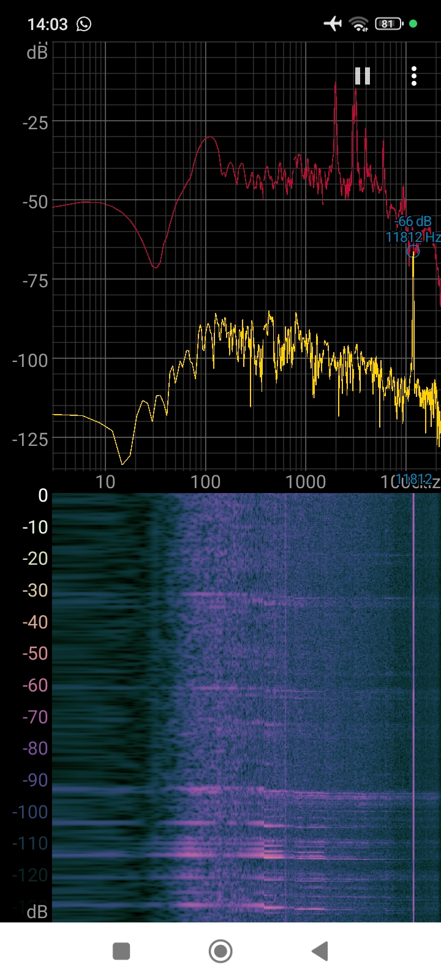Tap the Wi-Fi status icon
The height and width of the screenshot is (980, 441).
point(358,24)
